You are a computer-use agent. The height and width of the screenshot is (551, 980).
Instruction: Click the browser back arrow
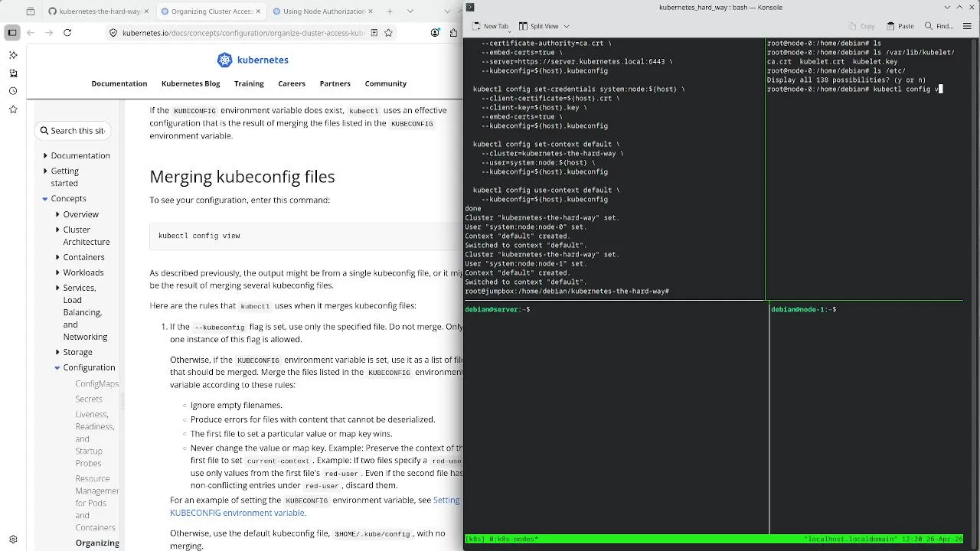tap(31, 33)
